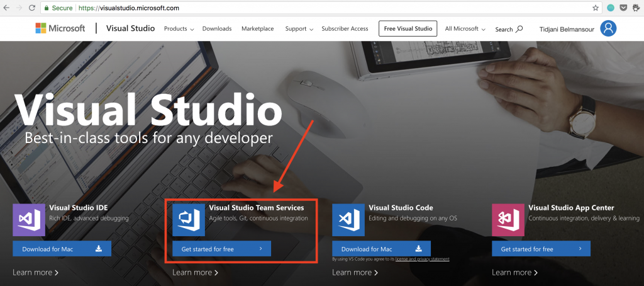This screenshot has height=286, width=644.
Task: Click the blue Visual Studio Code icon
Action: (x=348, y=220)
